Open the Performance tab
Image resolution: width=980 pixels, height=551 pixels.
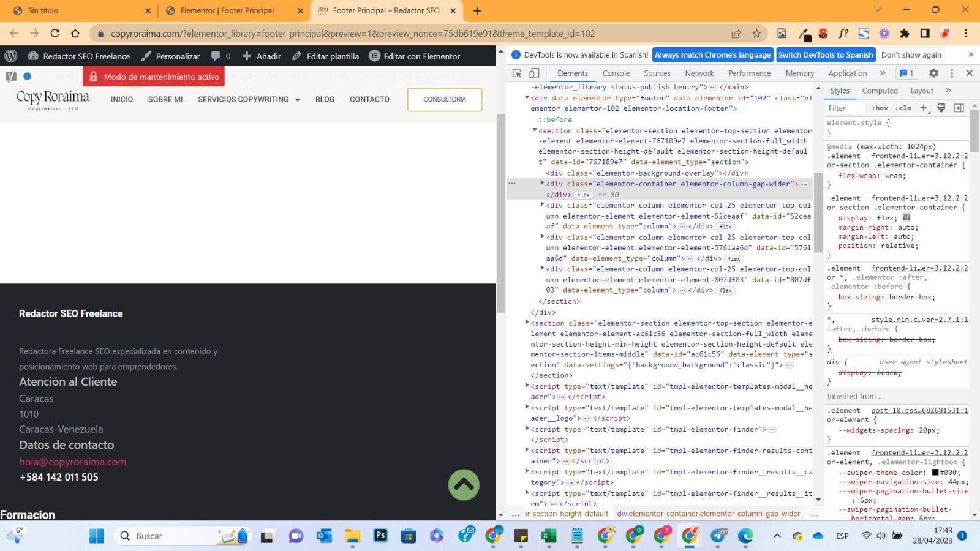tap(750, 73)
